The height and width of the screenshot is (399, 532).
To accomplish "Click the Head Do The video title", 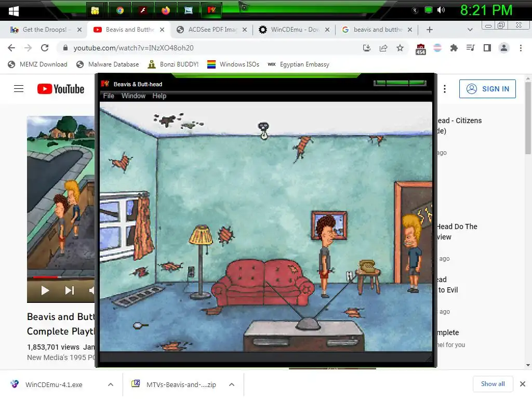I will pyautogui.click(x=457, y=232).
